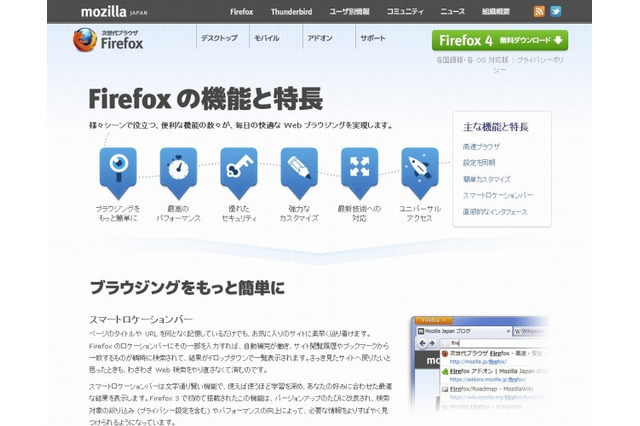640x426 pixels.
Task: Select the key security icon
Action: click(x=239, y=173)
